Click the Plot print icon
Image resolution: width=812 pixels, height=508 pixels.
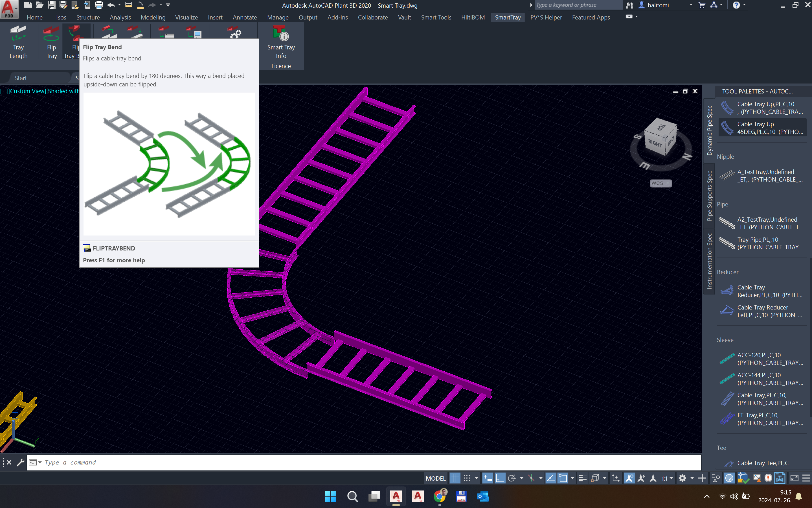[99, 5]
